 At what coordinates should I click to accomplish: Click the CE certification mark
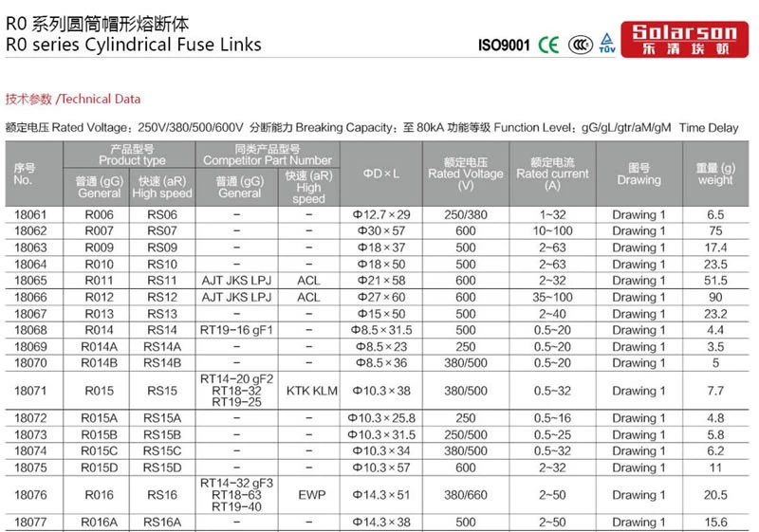click(x=548, y=45)
